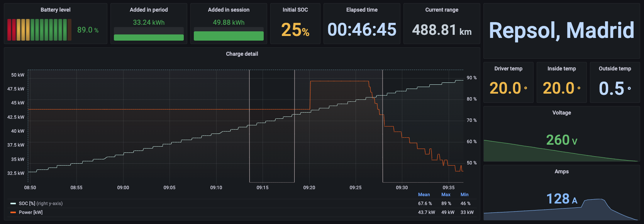Screen dimensions: 644x224
Task: Click the SOC legend color swatch
Action: pyautogui.click(x=13, y=203)
